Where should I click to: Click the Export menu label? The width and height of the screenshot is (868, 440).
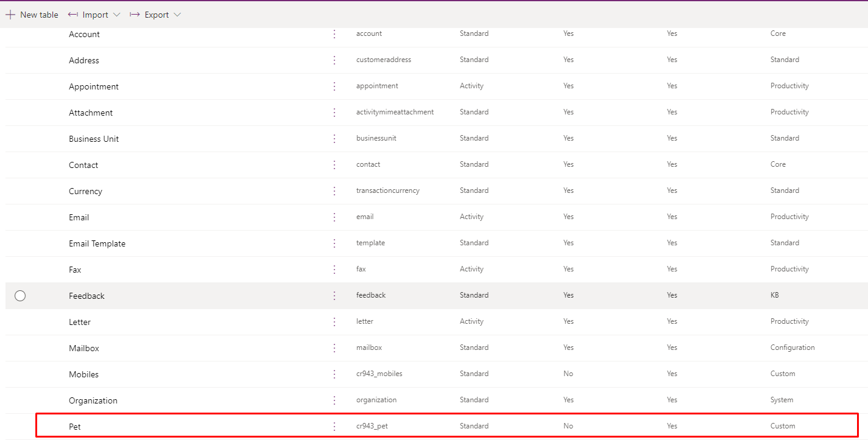point(157,15)
